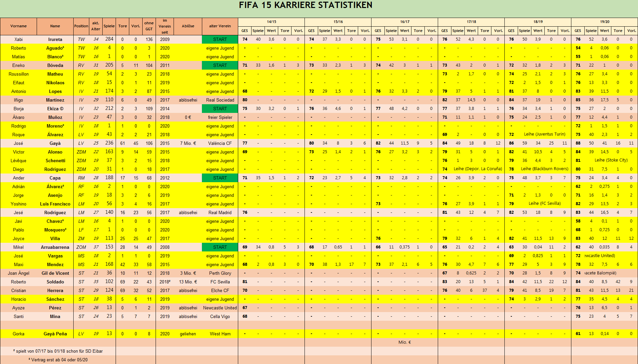638x364 pixels.
Task: Select the Position column header
Action: pyautogui.click(x=81, y=26)
